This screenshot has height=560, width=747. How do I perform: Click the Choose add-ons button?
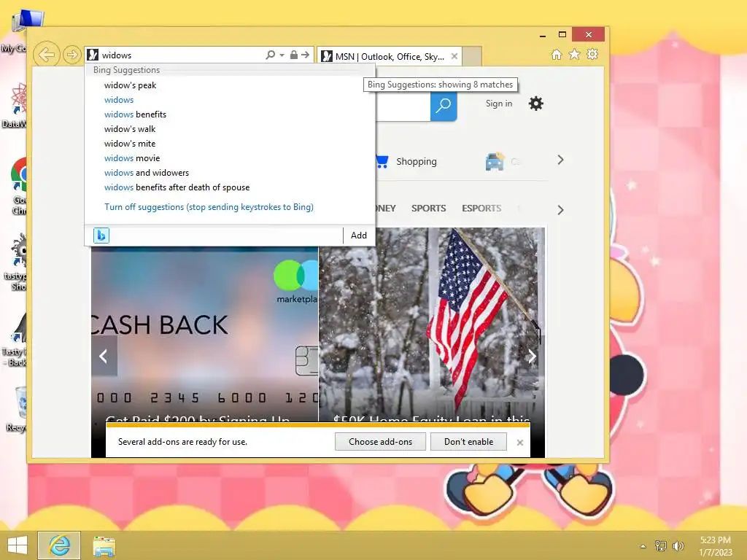pyautogui.click(x=380, y=442)
